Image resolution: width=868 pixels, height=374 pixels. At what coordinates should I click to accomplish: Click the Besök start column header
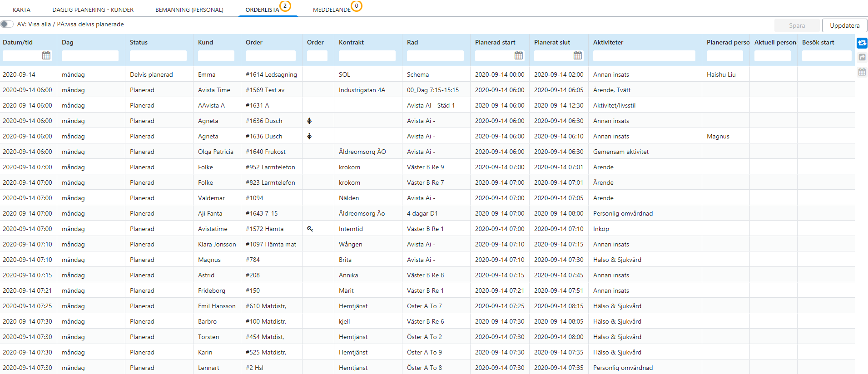click(818, 42)
